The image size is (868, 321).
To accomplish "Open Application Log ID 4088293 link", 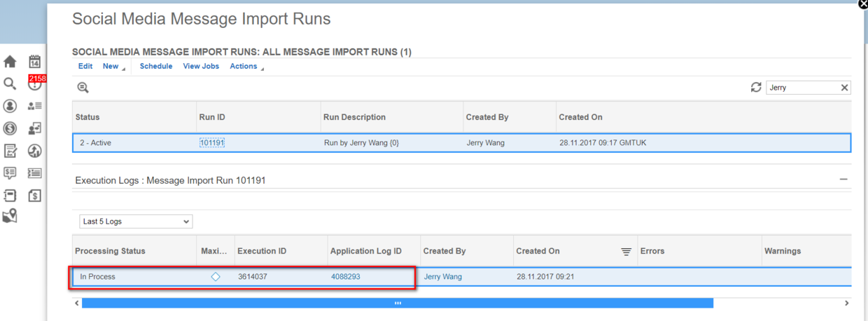I will (x=346, y=277).
